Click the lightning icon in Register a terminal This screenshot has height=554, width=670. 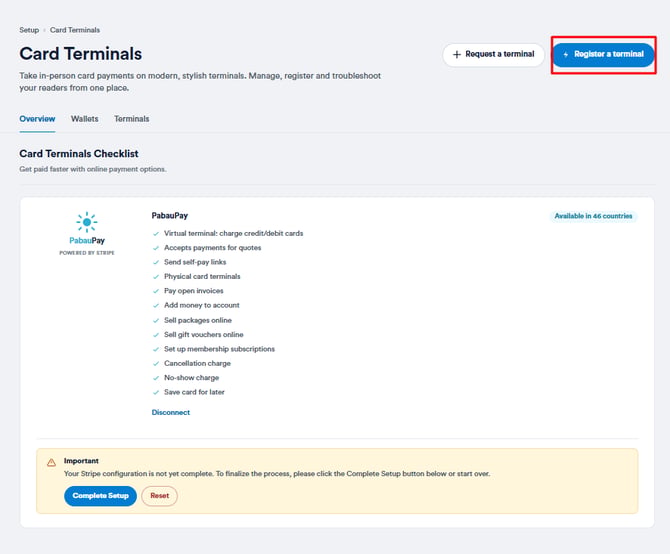coord(566,55)
